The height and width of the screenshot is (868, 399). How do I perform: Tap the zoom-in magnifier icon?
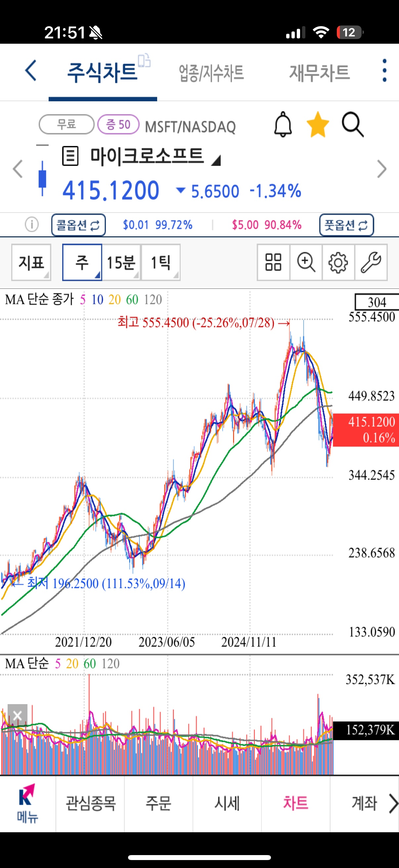[306, 262]
